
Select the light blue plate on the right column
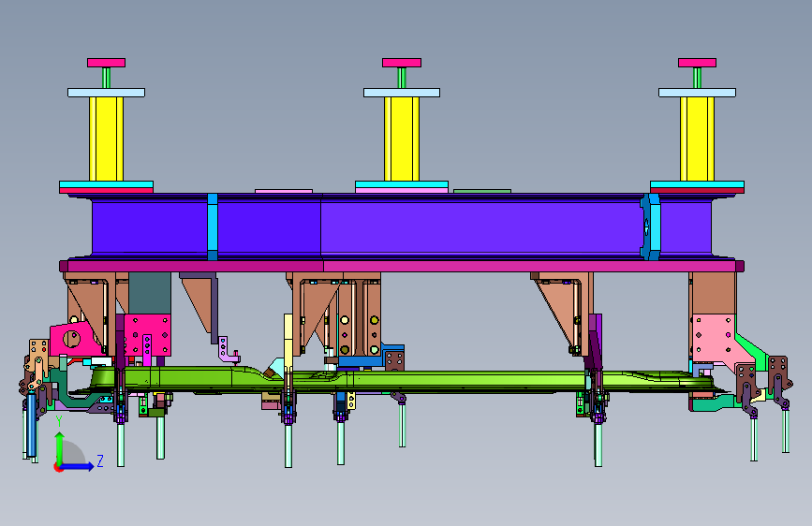click(x=697, y=93)
